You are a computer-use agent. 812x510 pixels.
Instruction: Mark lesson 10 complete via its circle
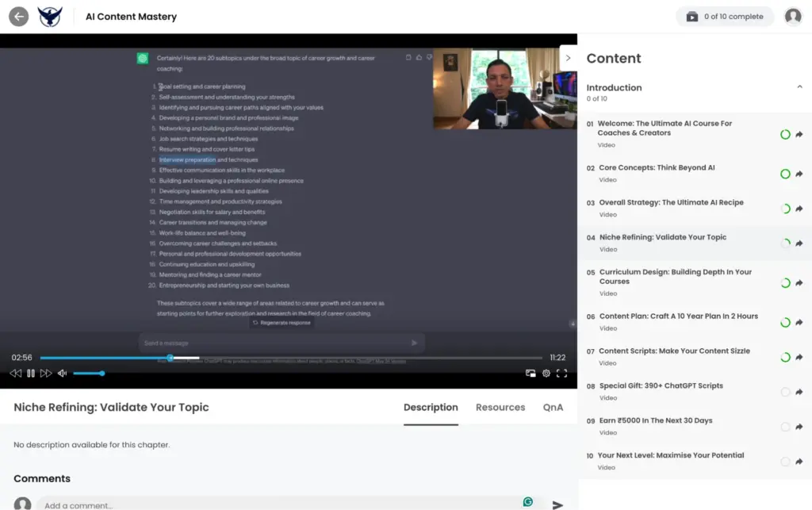click(x=785, y=462)
